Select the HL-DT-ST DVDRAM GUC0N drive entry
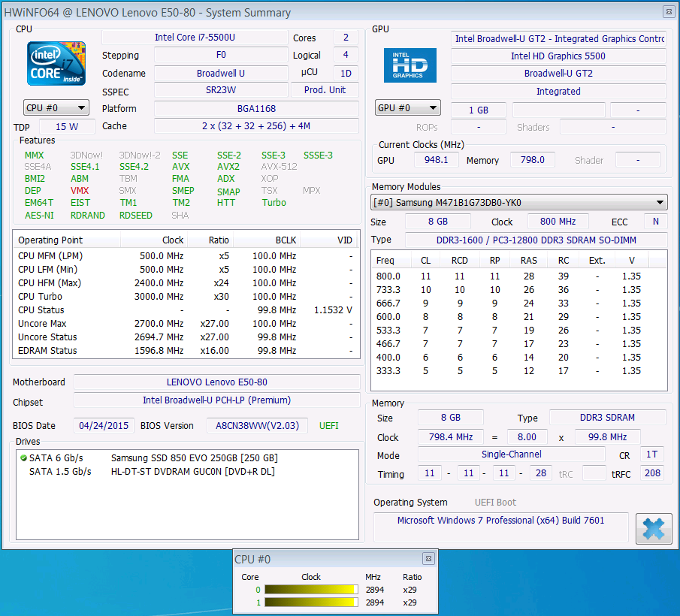The width and height of the screenshot is (680, 616). pyautogui.click(x=187, y=471)
